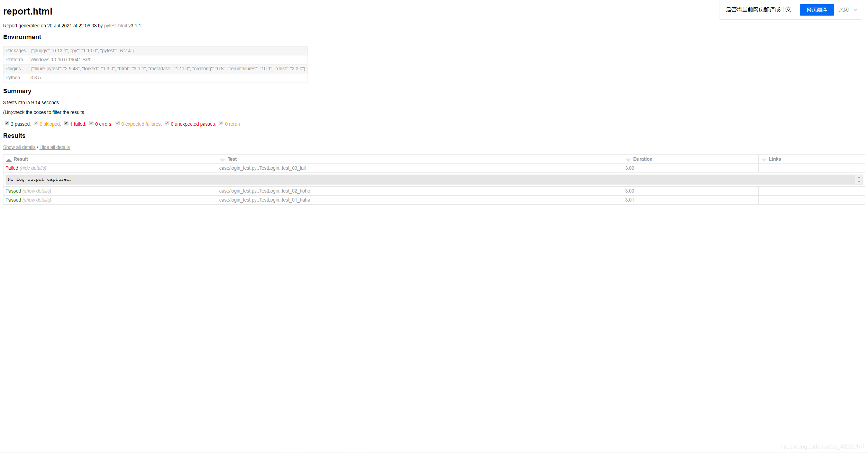Click the Hide all details link
This screenshot has width=868, height=453.
55,147
